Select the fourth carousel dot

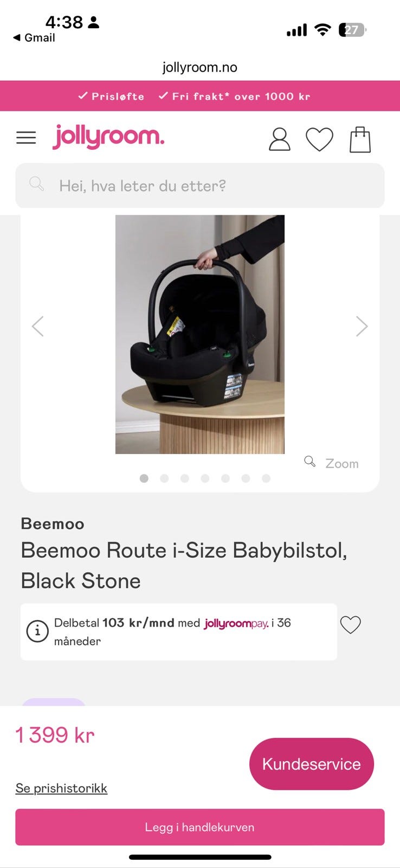tap(205, 478)
